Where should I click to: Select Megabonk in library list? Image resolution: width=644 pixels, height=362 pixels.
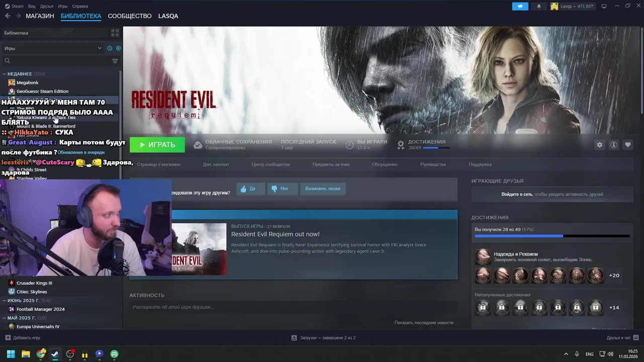[x=27, y=82]
